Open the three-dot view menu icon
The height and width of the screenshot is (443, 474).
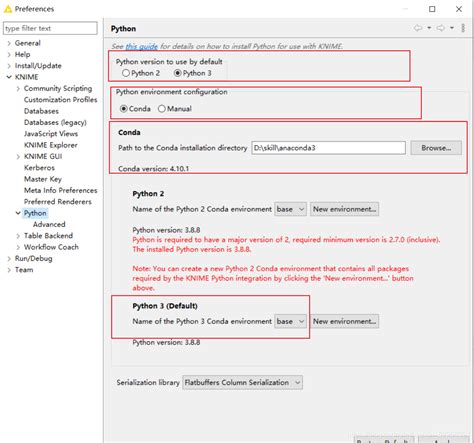coord(463,28)
